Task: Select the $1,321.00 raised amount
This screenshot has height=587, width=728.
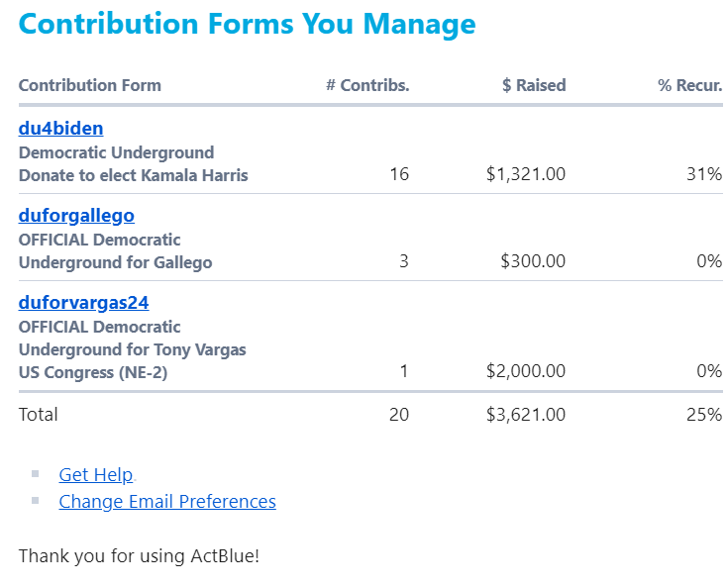Action: pyautogui.click(x=526, y=174)
